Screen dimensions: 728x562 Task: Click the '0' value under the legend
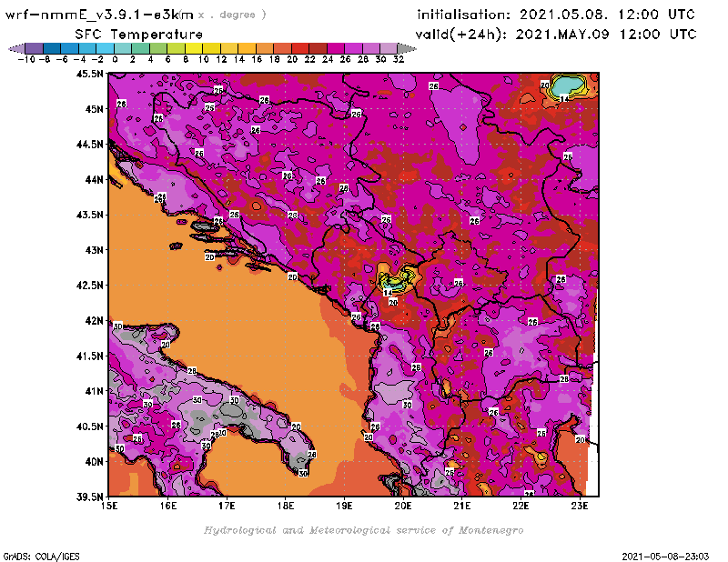click(x=115, y=59)
